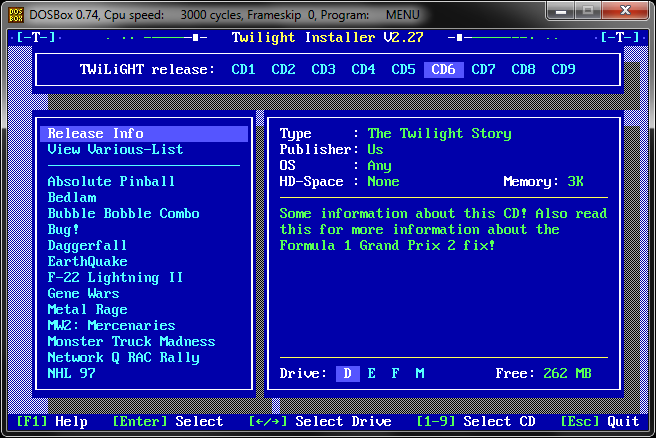The height and width of the screenshot is (438, 656).
Task: Click the Formula 1 Grand Prix 2 fix text
Action: (x=387, y=245)
